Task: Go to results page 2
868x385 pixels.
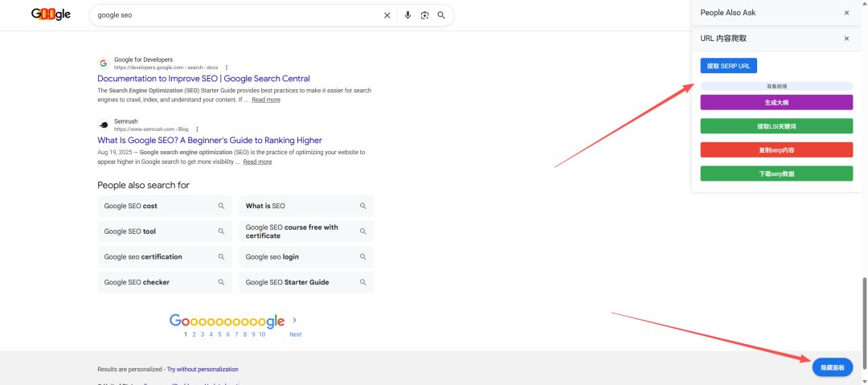Action: (x=194, y=334)
